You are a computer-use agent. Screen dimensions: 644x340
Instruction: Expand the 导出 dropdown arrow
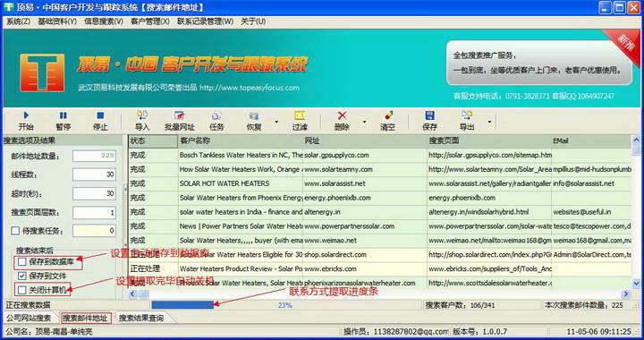(x=489, y=122)
